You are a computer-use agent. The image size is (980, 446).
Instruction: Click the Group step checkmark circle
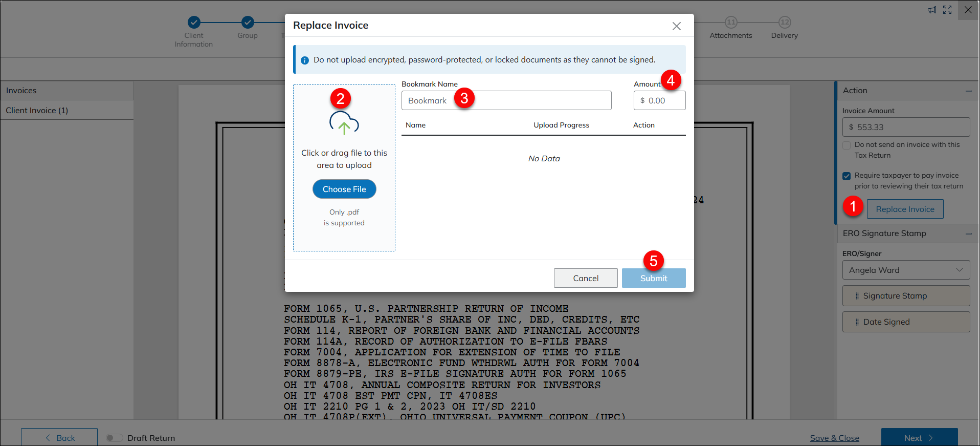[248, 22]
